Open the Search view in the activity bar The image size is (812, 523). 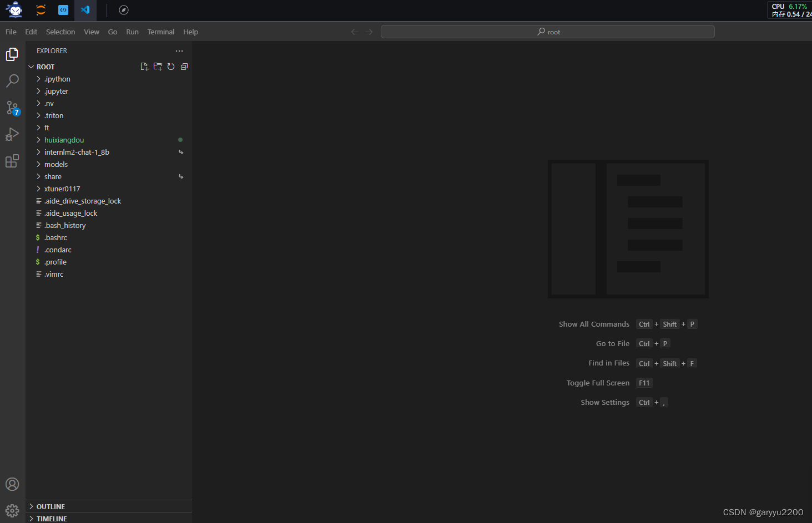(12, 81)
